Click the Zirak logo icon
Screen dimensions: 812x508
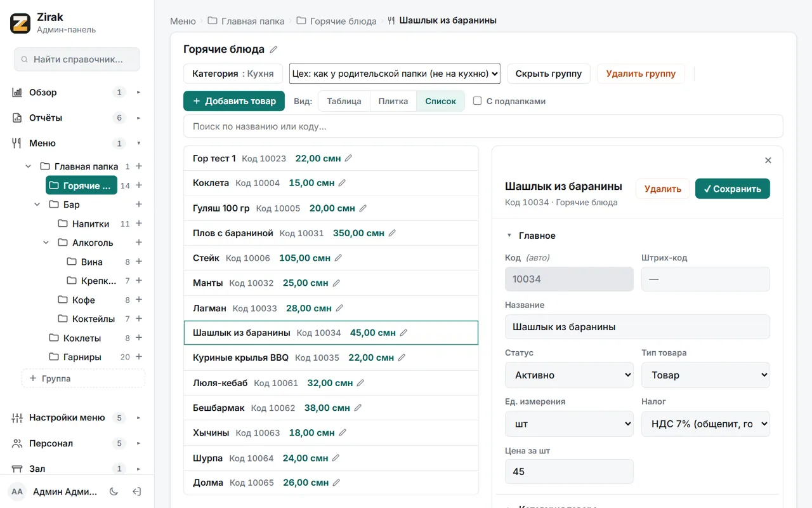point(20,23)
